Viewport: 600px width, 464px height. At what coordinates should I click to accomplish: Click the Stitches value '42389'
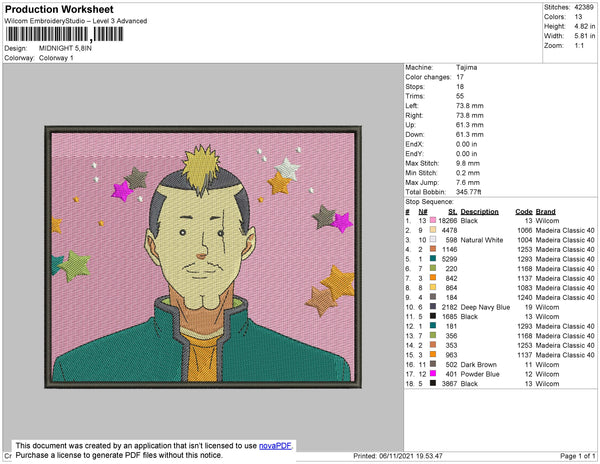point(584,7)
